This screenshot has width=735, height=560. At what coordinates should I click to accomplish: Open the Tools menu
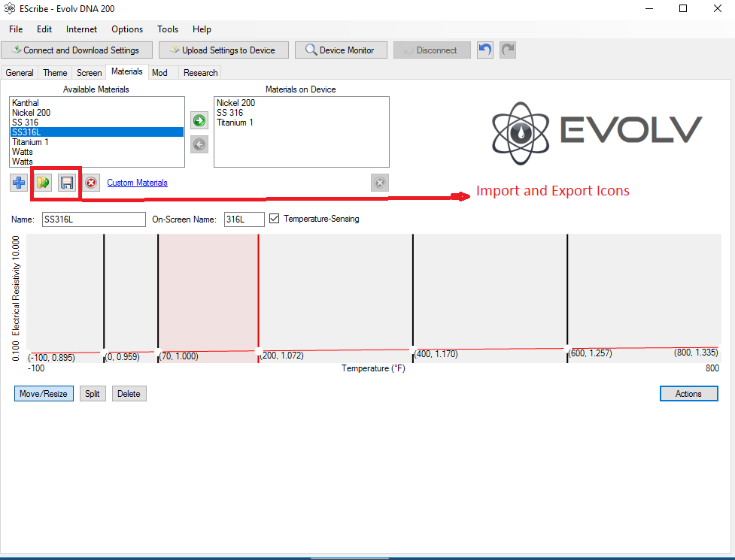168,29
